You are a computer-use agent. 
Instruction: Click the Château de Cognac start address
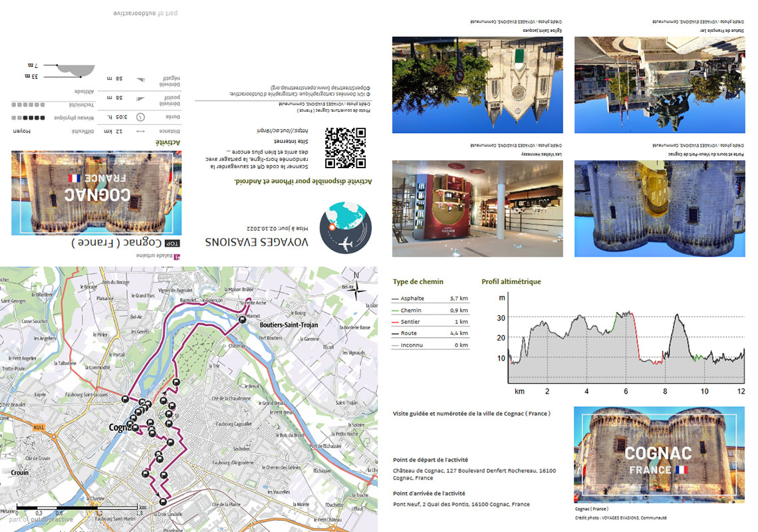click(x=474, y=474)
